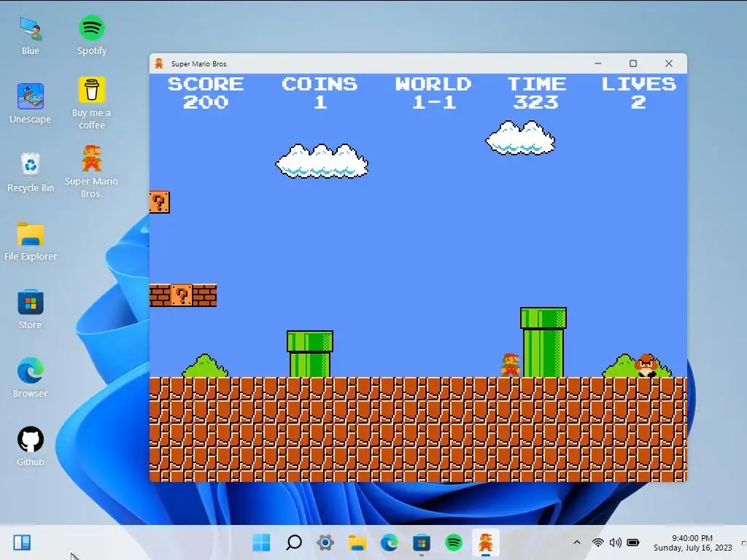This screenshot has width=747, height=560.
Task: Open Spotify desktop shortcut
Action: point(91,36)
